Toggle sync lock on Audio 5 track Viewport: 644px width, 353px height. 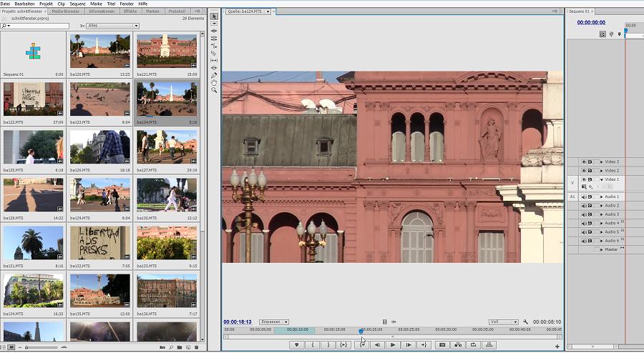pyautogui.click(x=590, y=232)
